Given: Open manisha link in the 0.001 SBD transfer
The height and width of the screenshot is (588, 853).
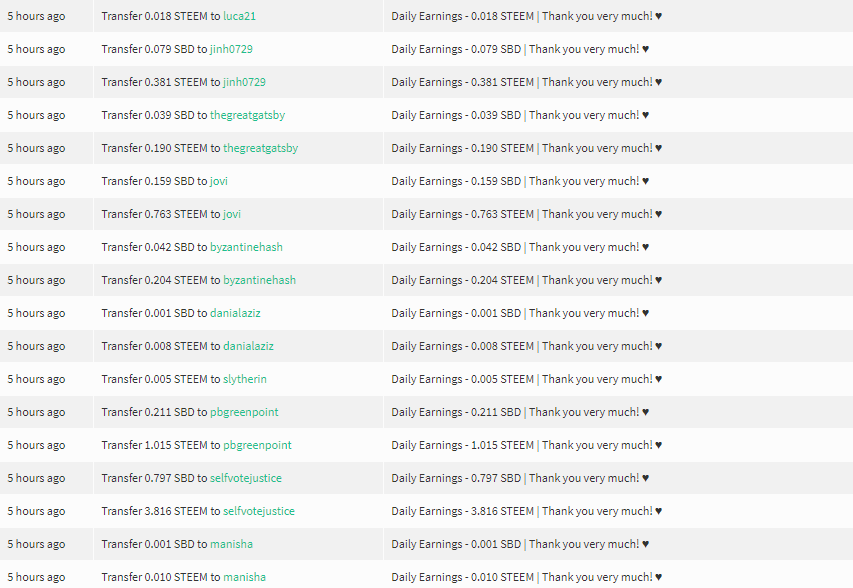Looking at the screenshot, I should (231, 544).
